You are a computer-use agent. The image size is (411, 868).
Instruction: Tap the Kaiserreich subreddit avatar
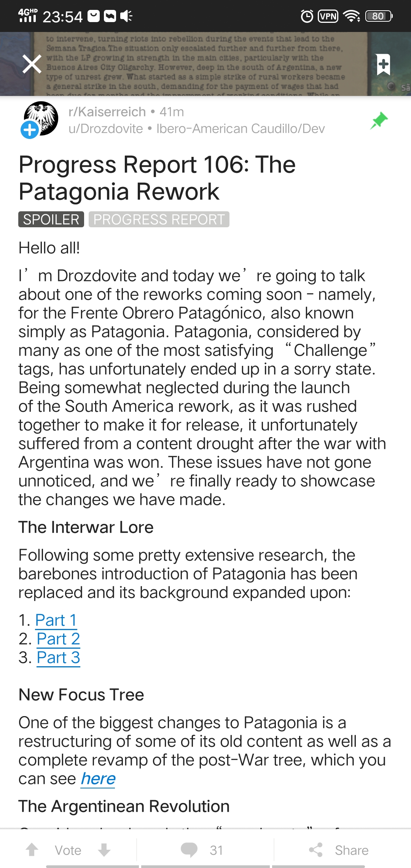tap(41, 118)
